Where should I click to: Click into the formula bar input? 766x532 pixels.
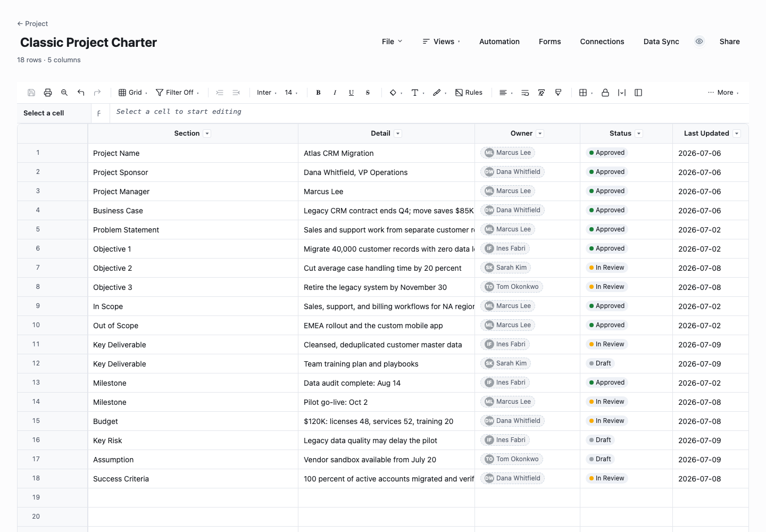429,112
